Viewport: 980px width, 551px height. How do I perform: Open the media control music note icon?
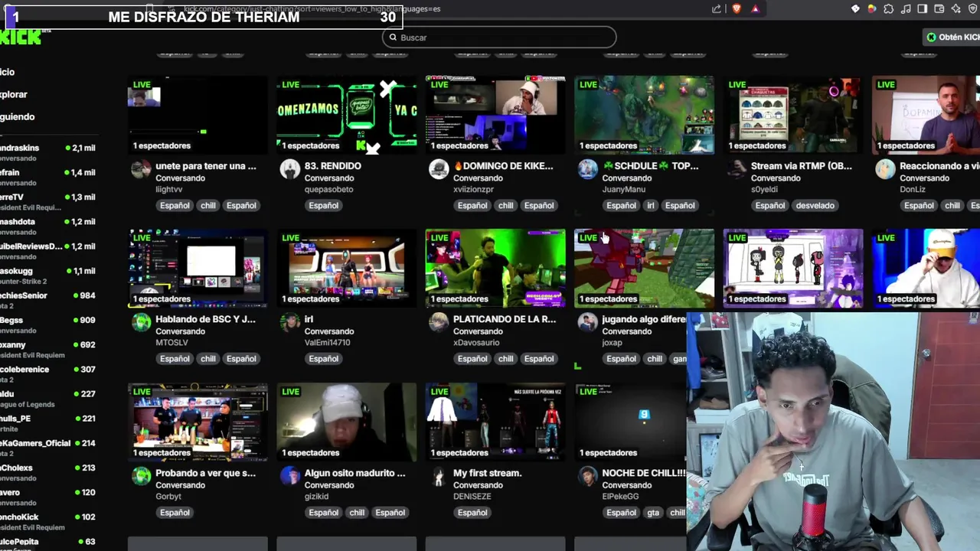pos(906,9)
